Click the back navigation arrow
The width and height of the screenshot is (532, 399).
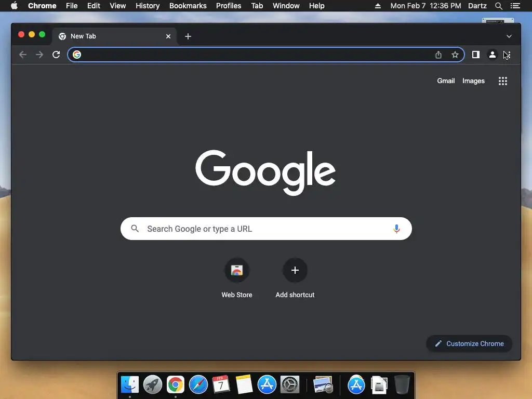[23, 55]
